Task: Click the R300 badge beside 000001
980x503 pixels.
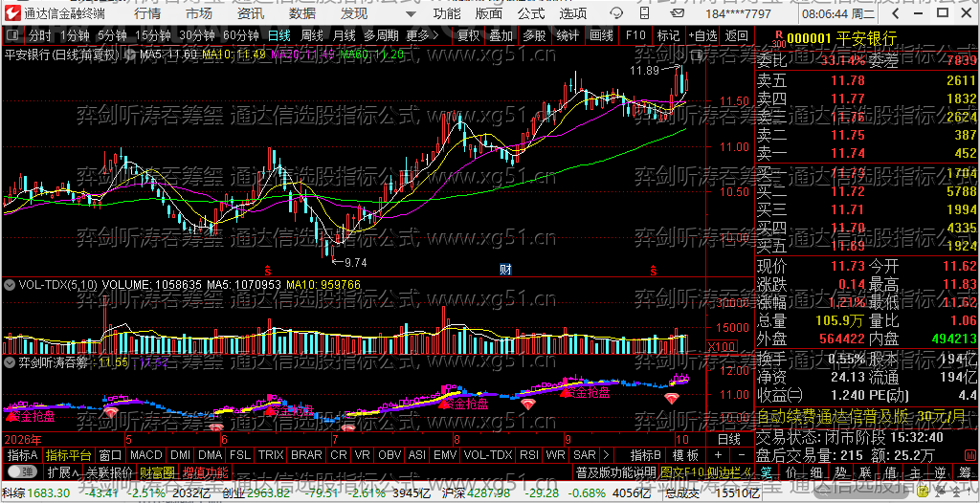Action: tap(778, 39)
